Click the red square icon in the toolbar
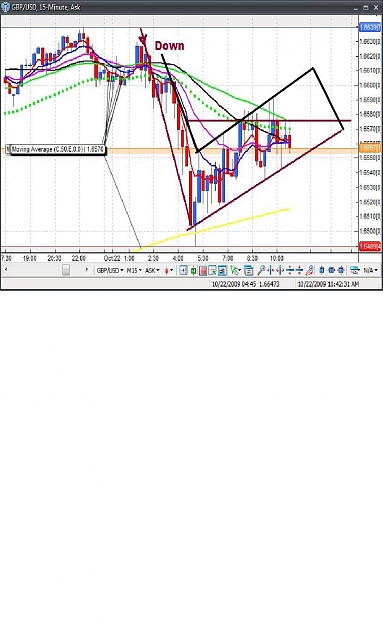This screenshot has width=383, height=625. (x=203, y=271)
